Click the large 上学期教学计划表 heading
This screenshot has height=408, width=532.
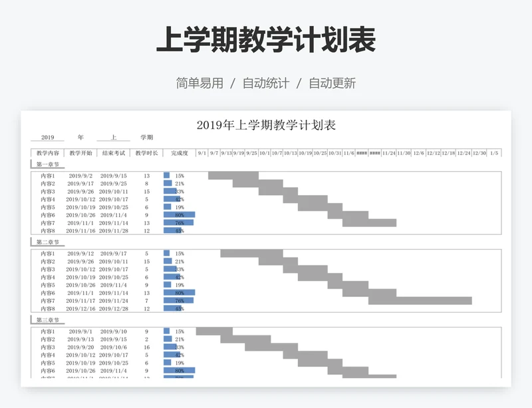[x=266, y=39]
